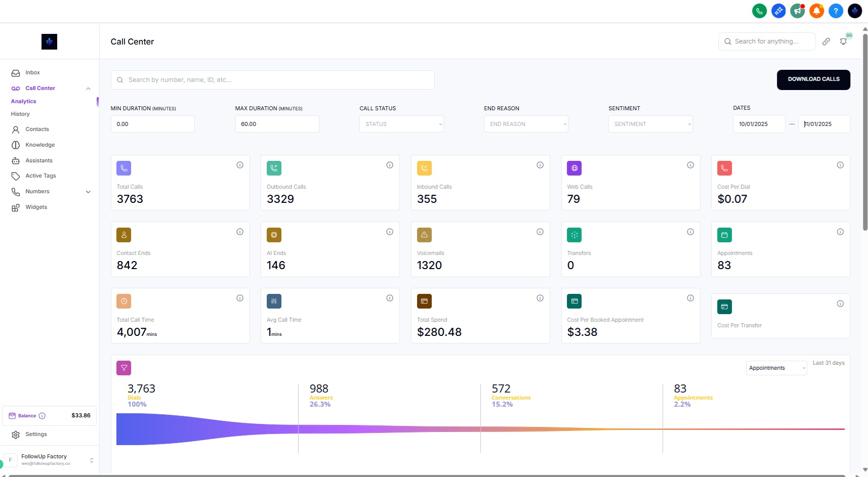
Task: Click the Call Center sidebar label
Action: (x=40, y=89)
